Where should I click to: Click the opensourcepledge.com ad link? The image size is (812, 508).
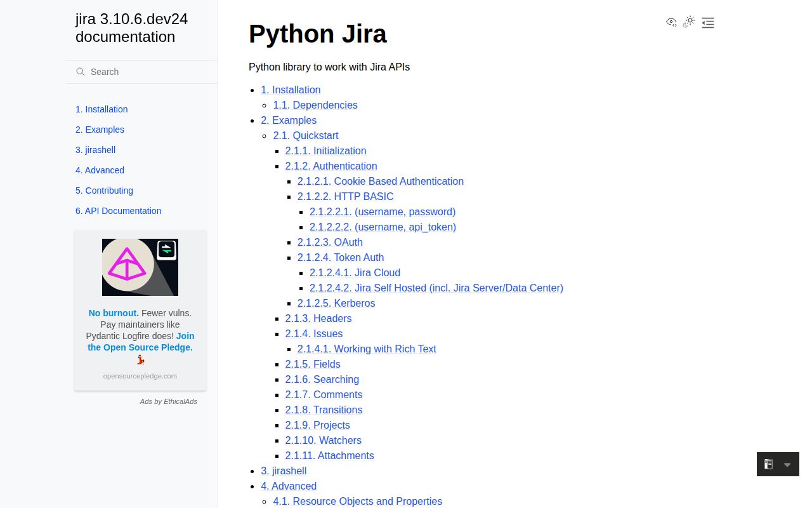pyautogui.click(x=140, y=376)
